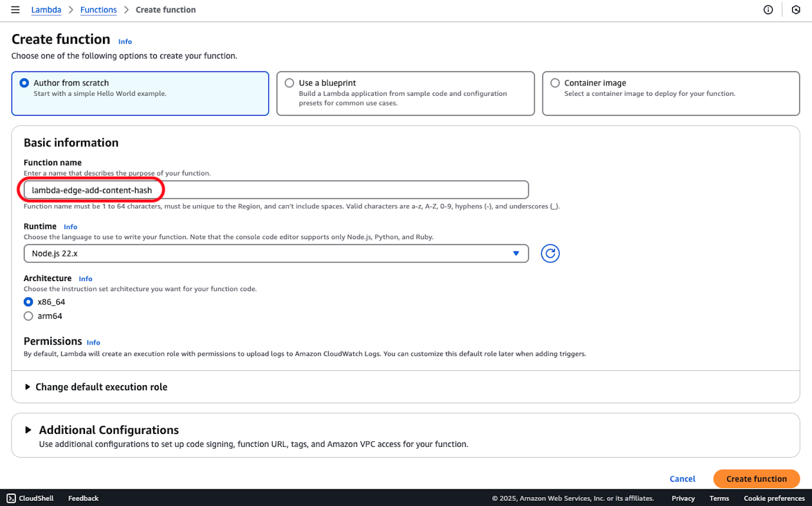Open Feedback in footer
Image resolution: width=812 pixels, height=506 pixels.
[84, 498]
